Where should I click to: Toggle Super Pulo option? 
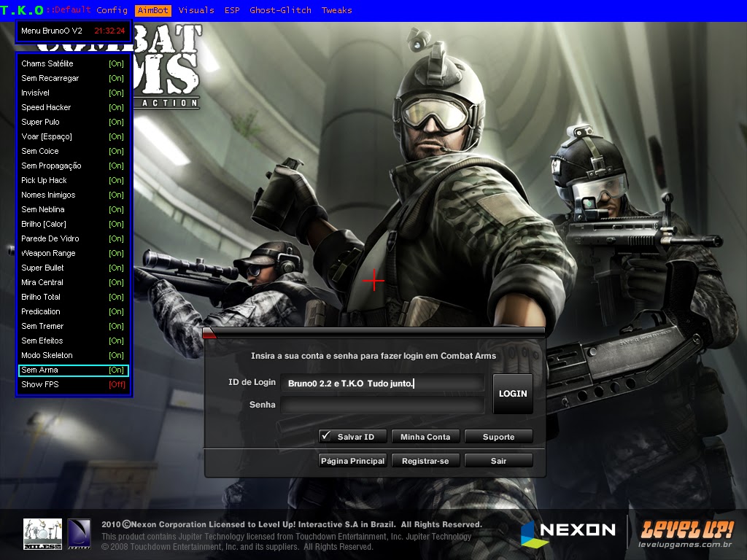(73, 122)
